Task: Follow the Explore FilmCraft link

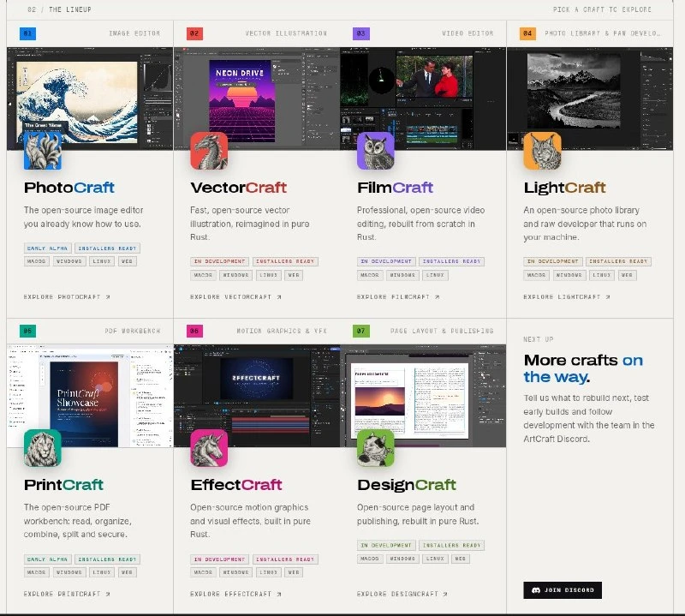Action: coord(398,296)
